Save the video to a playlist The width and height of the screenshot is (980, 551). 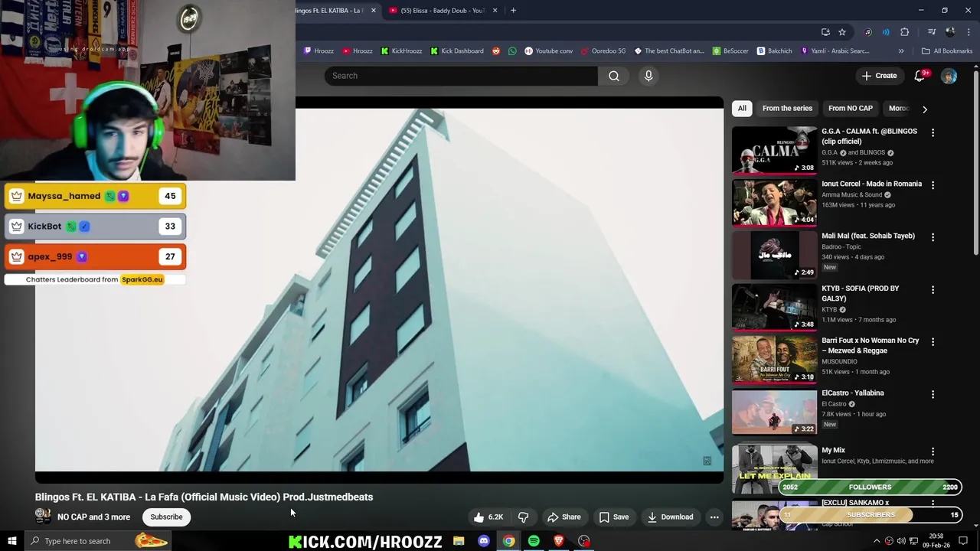point(614,517)
